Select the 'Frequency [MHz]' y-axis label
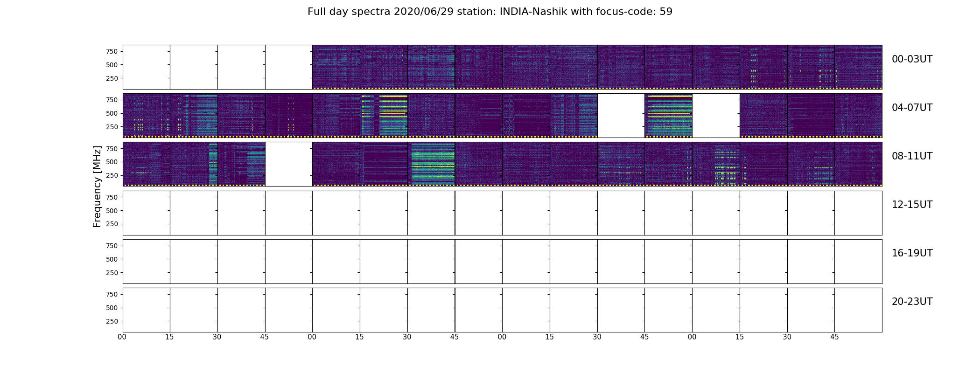Screen dimensions: 980x373 (97, 186)
